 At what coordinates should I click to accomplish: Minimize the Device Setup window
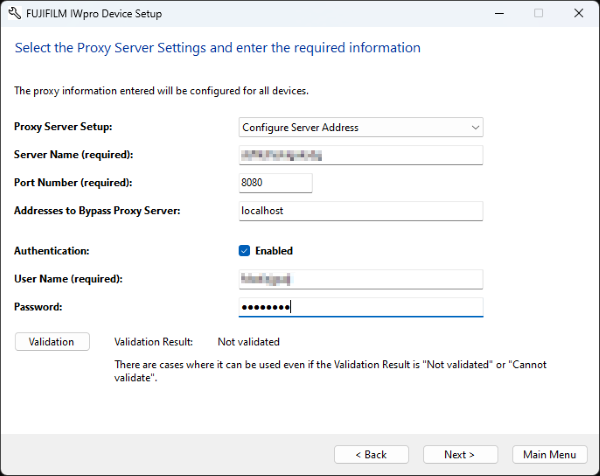(x=499, y=13)
